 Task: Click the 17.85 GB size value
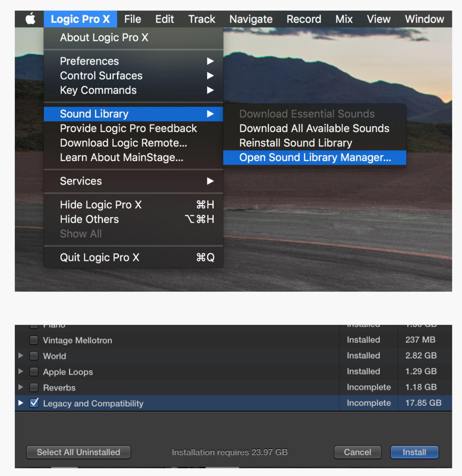(423, 403)
